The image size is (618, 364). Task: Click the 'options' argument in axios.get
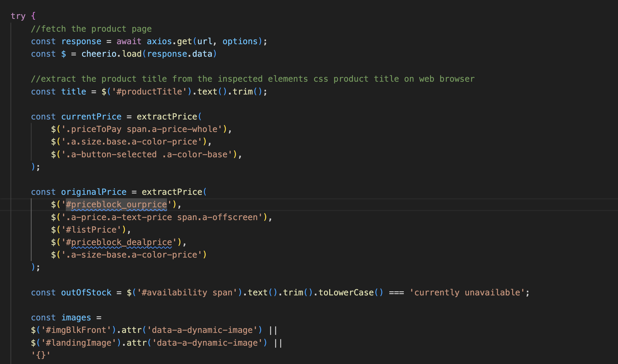pos(240,41)
